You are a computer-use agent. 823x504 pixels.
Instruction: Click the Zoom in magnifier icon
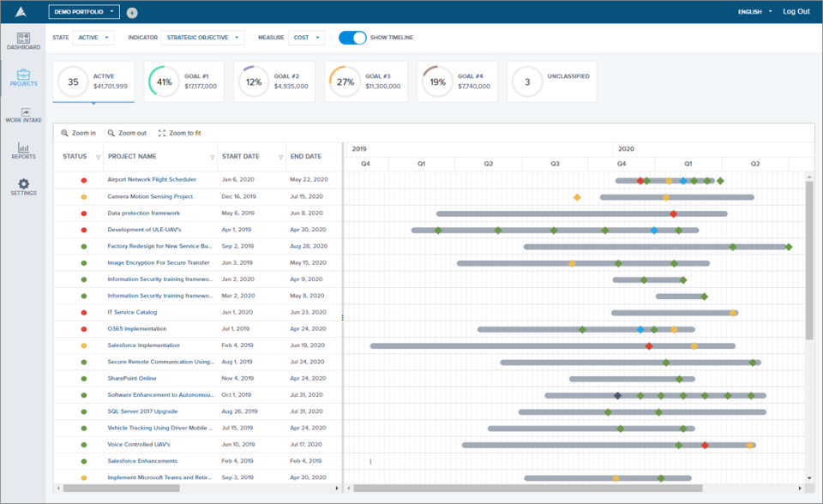tap(64, 134)
